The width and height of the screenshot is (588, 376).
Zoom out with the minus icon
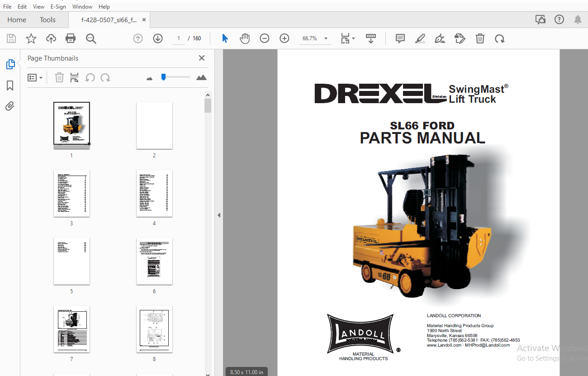pos(265,38)
